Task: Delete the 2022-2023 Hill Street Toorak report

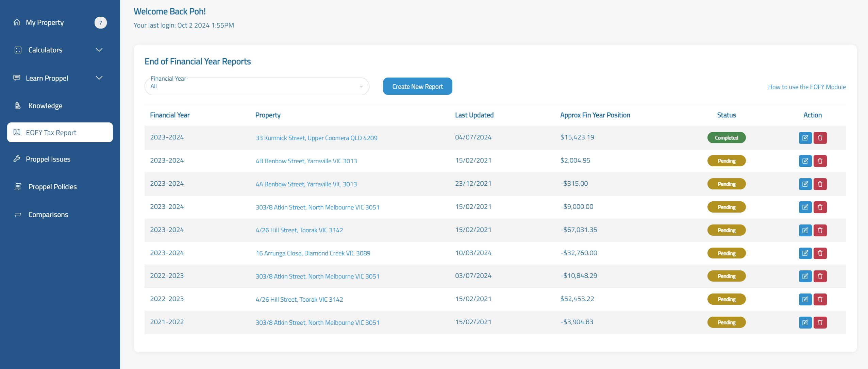Action: (x=820, y=299)
